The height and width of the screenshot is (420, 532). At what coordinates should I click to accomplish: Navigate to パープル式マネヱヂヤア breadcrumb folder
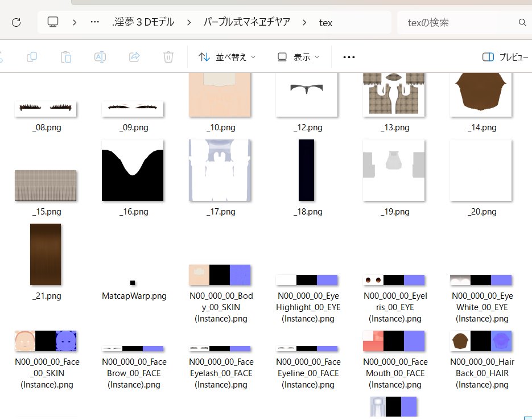(247, 22)
